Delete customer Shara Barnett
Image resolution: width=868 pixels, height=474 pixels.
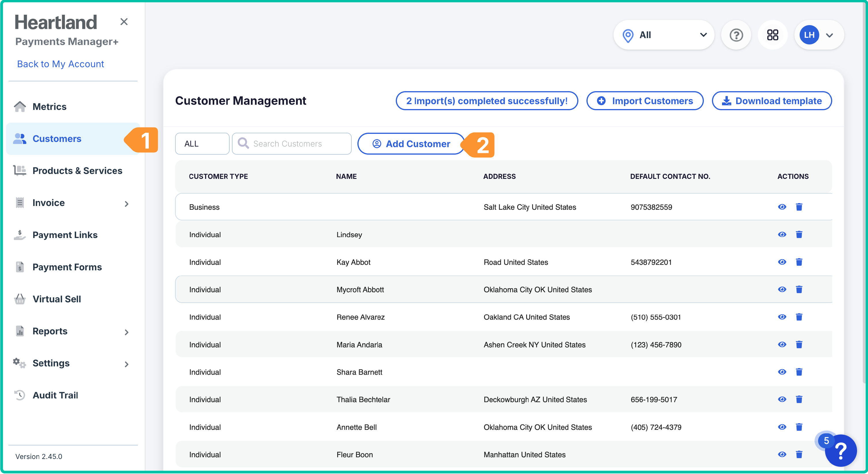pyautogui.click(x=799, y=372)
